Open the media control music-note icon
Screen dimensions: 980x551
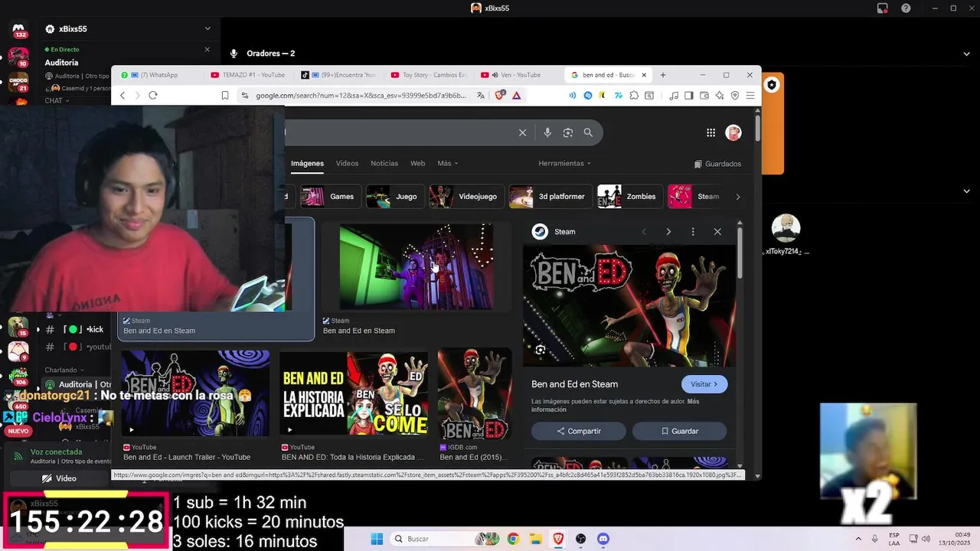pyautogui.click(x=674, y=96)
